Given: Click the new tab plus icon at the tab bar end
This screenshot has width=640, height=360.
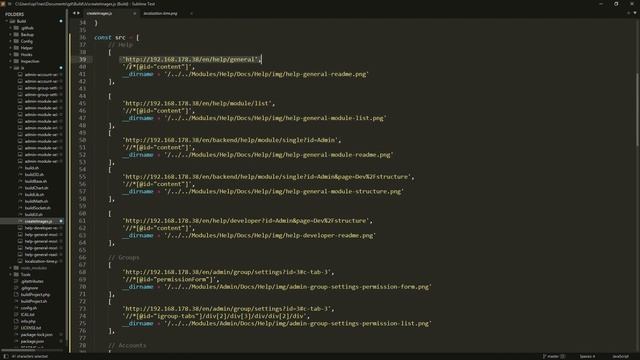Looking at the screenshot, I should (x=629, y=13).
